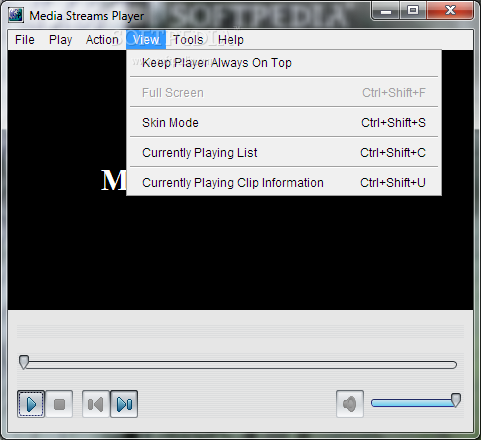Open the Action menu

pyautogui.click(x=102, y=40)
